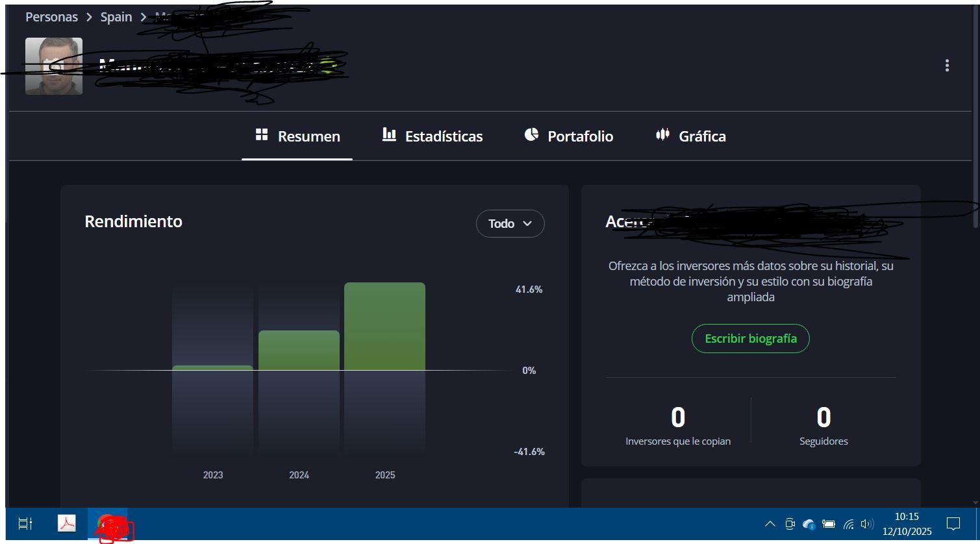
Task: Open Adobe Acrobat from the taskbar
Action: pyautogui.click(x=67, y=523)
